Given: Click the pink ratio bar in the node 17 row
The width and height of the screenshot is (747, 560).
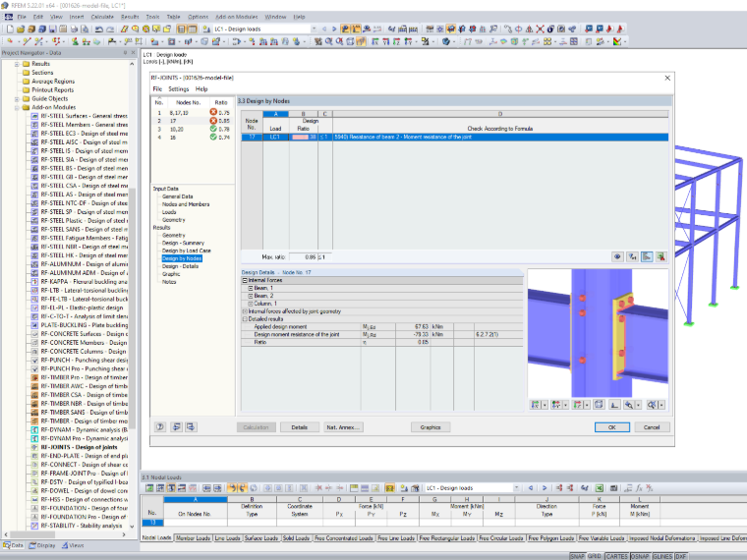Looking at the screenshot, I should tap(301, 138).
